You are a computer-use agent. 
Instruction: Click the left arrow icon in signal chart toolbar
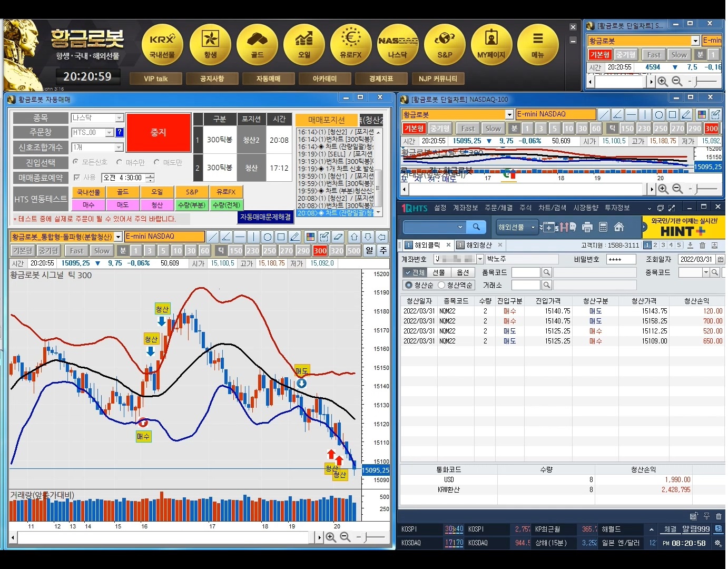[x=381, y=237]
